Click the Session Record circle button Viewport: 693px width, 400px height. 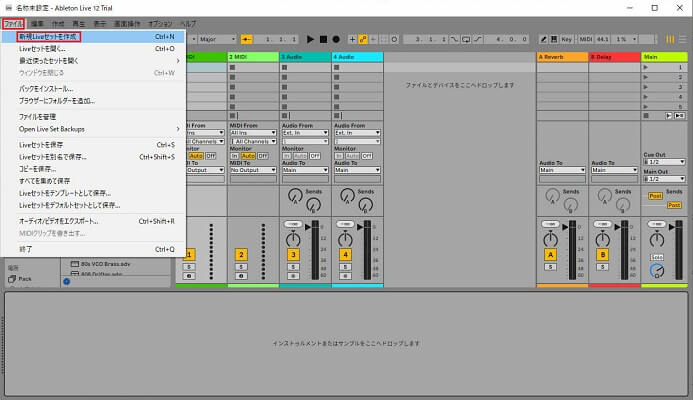point(394,39)
